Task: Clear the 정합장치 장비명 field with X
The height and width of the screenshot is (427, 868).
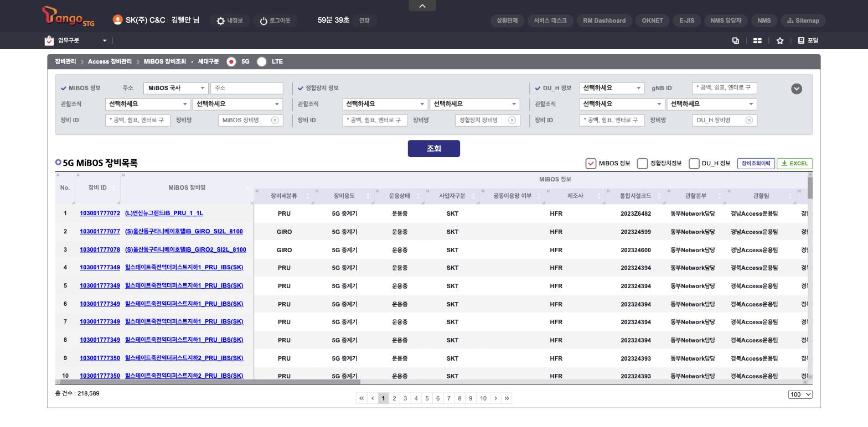Action: click(x=512, y=120)
